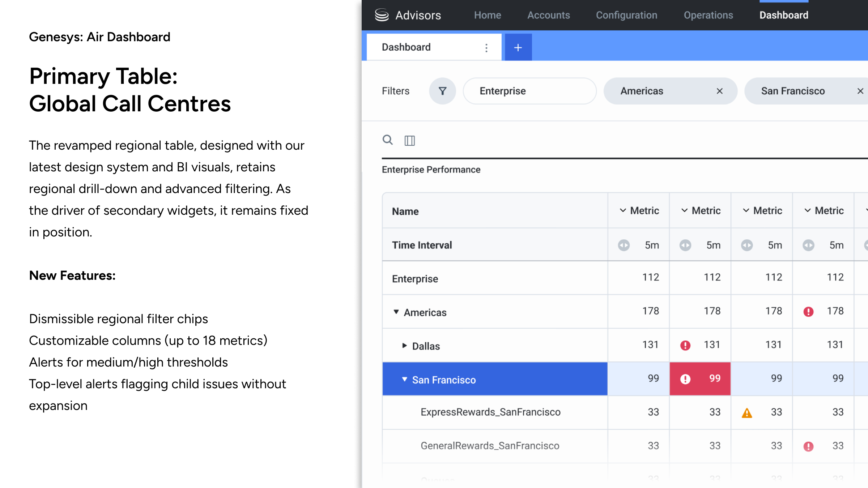868x488 pixels.
Task: Click red alert icon in Dallas row
Action: [x=685, y=345]
